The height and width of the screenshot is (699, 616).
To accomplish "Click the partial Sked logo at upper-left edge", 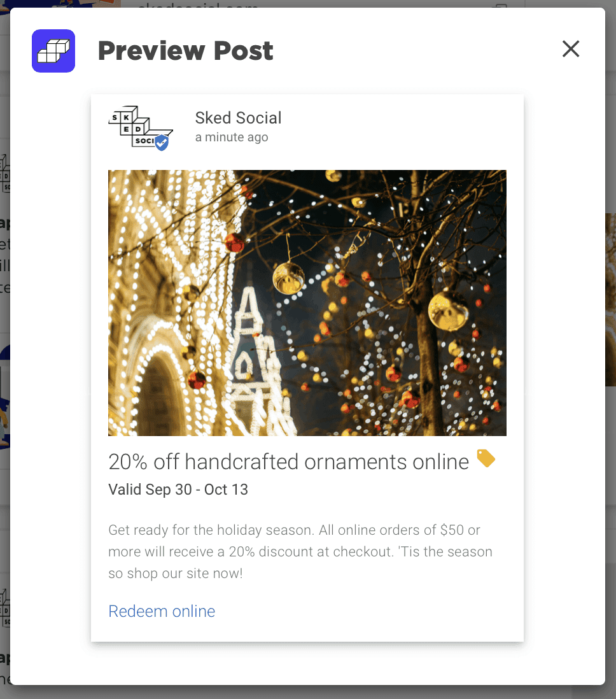I will [x=5, y=174].
